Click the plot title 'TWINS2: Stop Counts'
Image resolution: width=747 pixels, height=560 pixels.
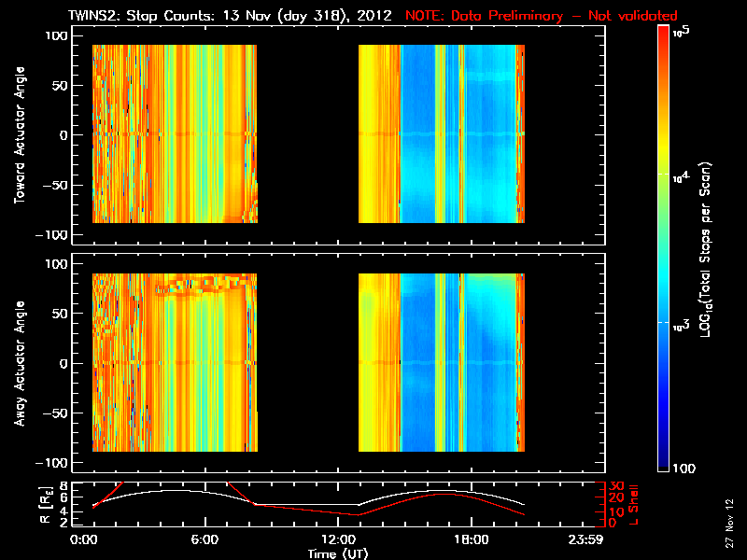coord(142,15)
